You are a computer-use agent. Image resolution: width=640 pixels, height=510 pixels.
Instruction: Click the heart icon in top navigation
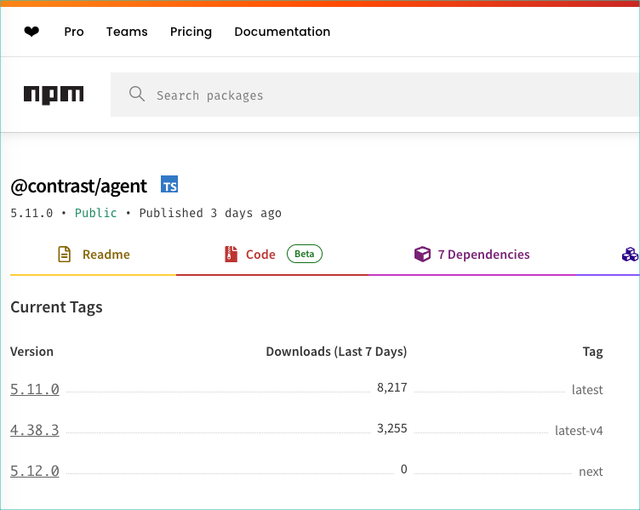pos(32,32)
